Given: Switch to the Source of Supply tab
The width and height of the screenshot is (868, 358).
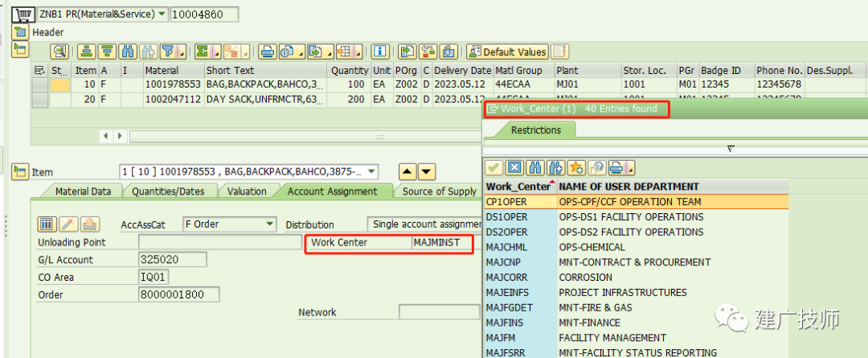Looking at the screenshot, I should pos(439,191).
